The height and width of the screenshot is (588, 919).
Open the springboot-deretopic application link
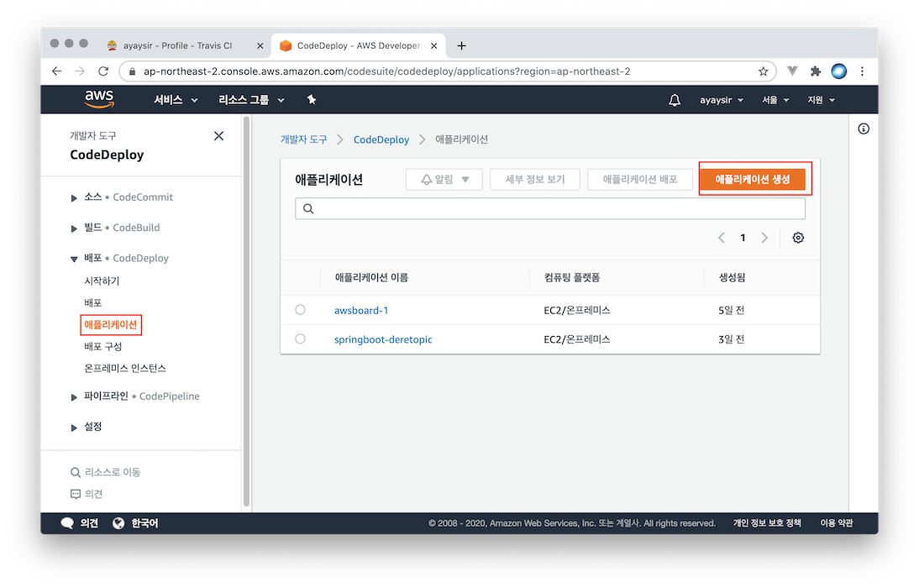tap(383, 339)
